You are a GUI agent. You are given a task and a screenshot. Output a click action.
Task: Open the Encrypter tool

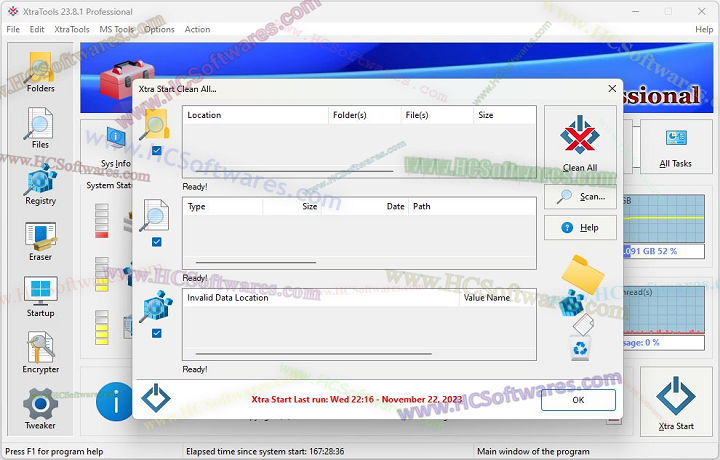tap(40, 353)
